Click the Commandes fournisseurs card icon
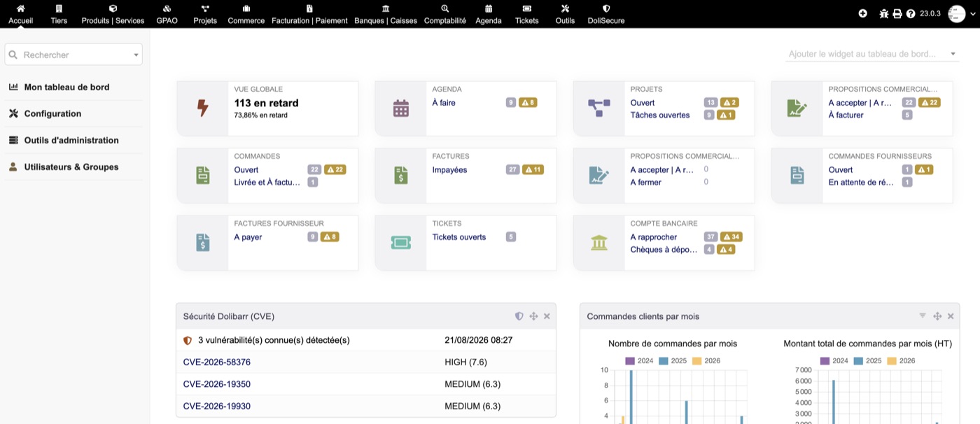The image size is (980, 424). pyautogui.click(x=797, y=175)
